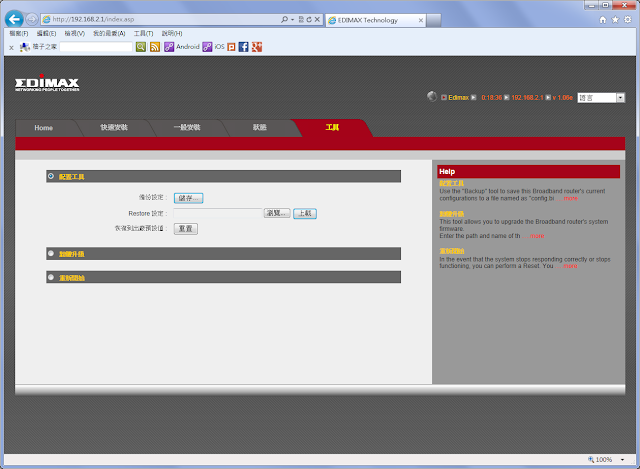Click the green toolbar search icon

140,47
